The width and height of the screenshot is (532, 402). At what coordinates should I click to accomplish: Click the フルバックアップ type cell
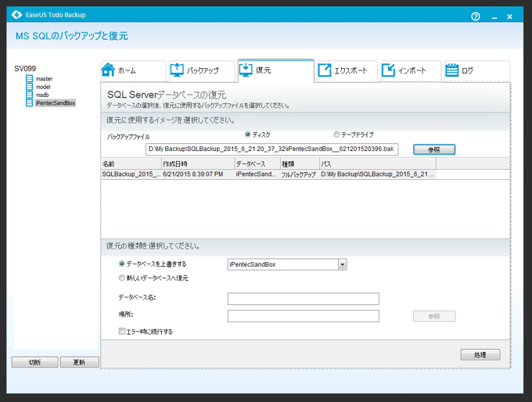click(x=299, y=174)
